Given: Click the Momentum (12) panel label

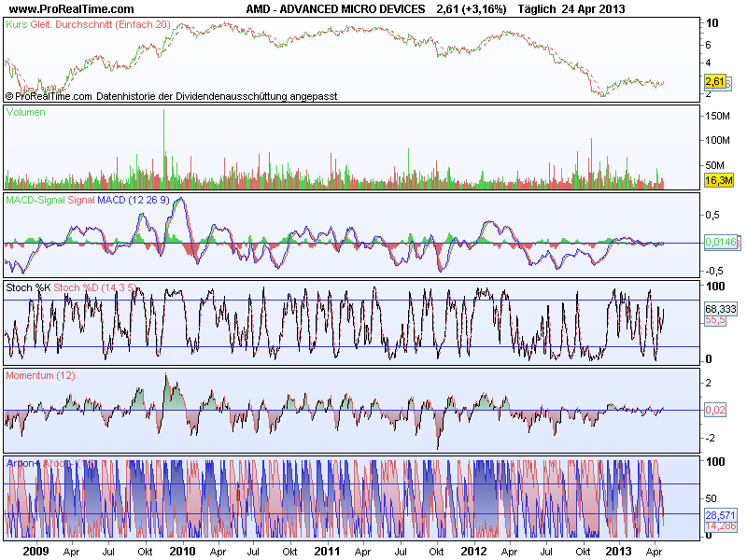Looking at the screenshot, I should pos(40,375).
